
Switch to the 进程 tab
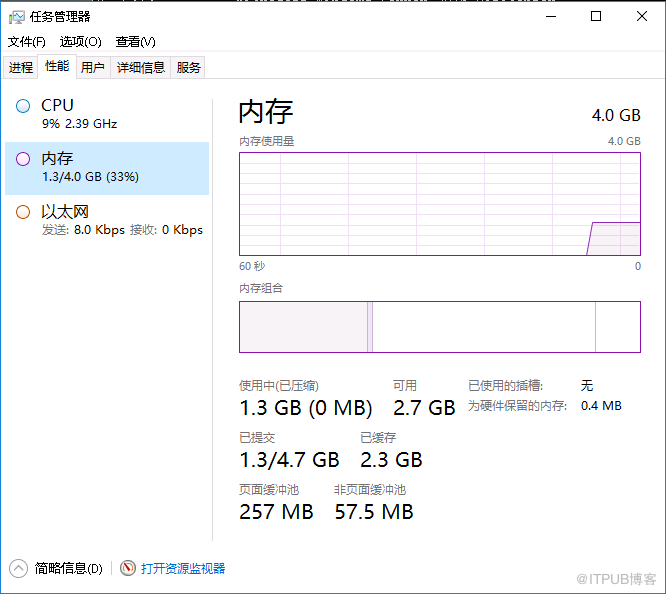point(21,68)
